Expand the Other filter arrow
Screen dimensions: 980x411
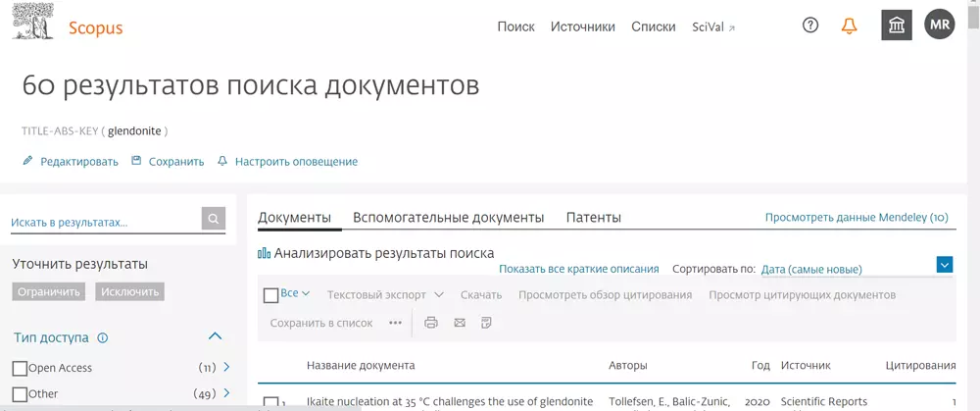click(226, 393)
